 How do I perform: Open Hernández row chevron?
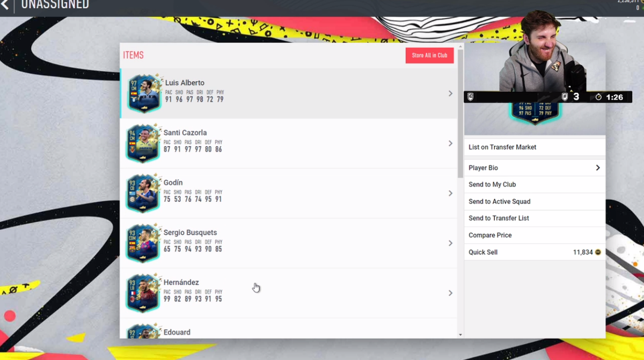[x=450, y=293]
